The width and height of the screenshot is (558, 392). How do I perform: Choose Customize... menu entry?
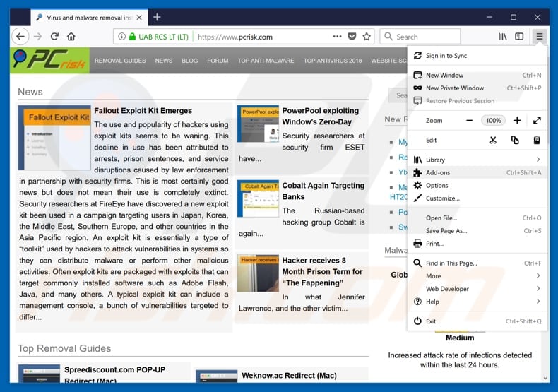(x=477, y=198)
